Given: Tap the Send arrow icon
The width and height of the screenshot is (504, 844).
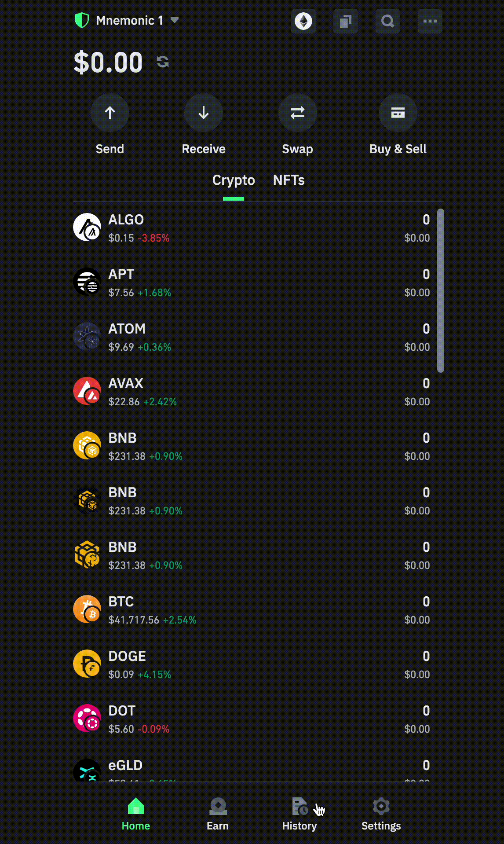Looking at the screenshot, I should [110, 113].
